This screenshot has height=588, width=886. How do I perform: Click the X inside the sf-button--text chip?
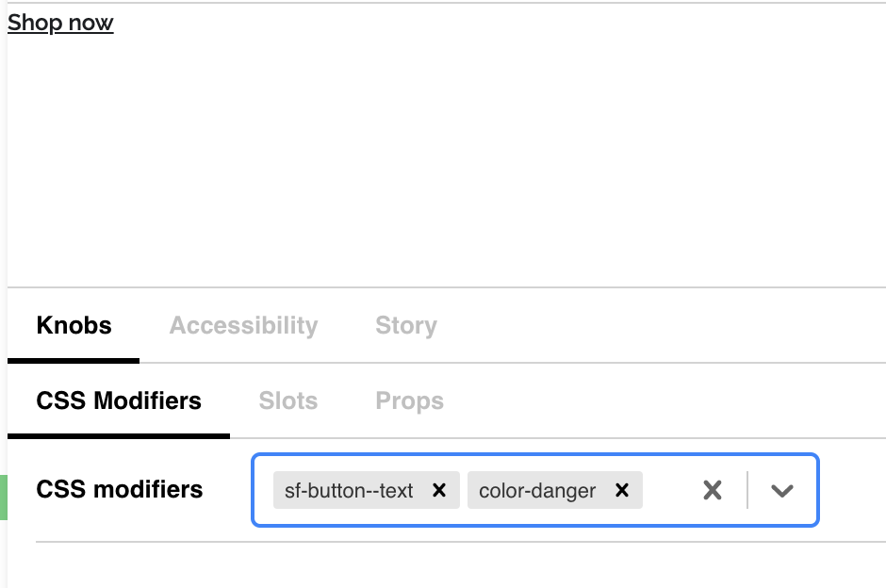click(x=438, y=490)
